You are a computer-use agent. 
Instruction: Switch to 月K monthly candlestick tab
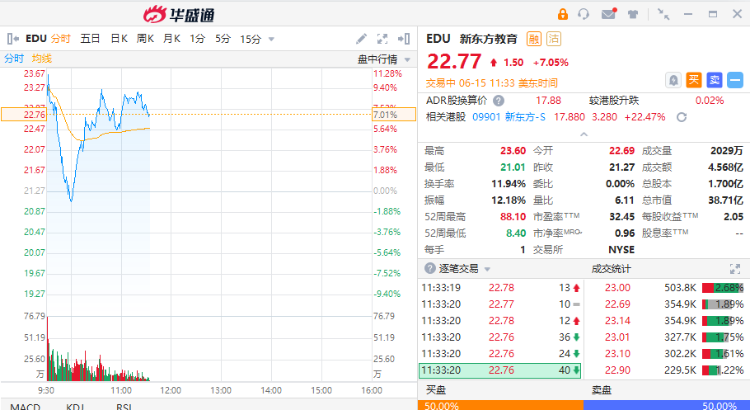click(x=171, y=39)
